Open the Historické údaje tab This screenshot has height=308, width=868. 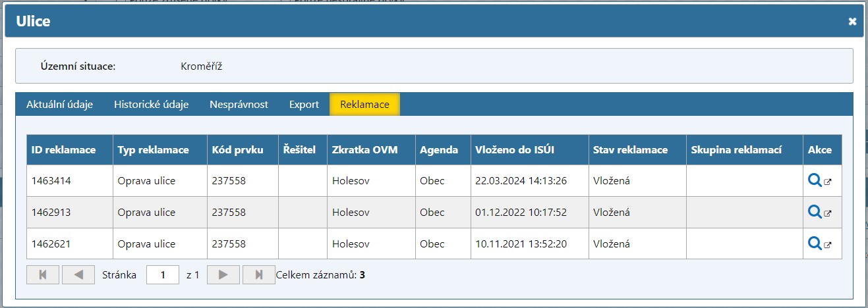[152, 105]
